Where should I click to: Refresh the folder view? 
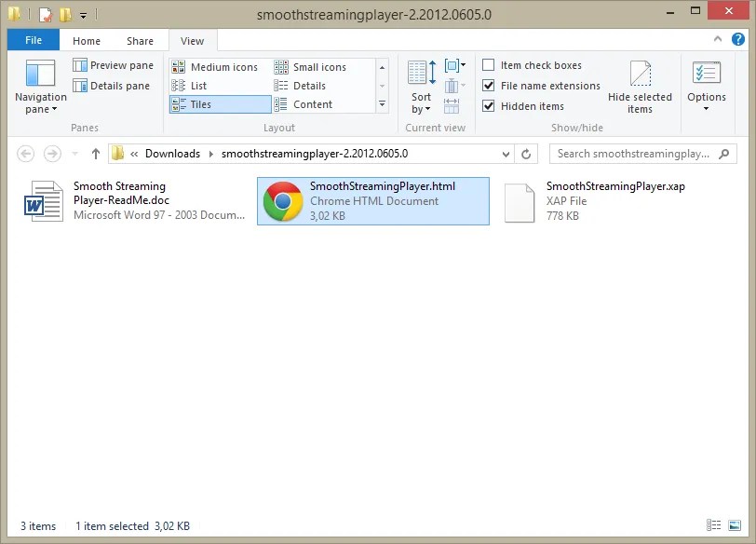526,154
